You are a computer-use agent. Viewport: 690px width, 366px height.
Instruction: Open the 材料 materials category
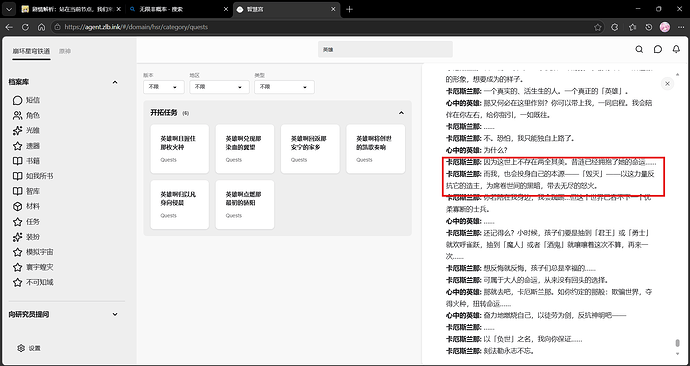(26, 206)
